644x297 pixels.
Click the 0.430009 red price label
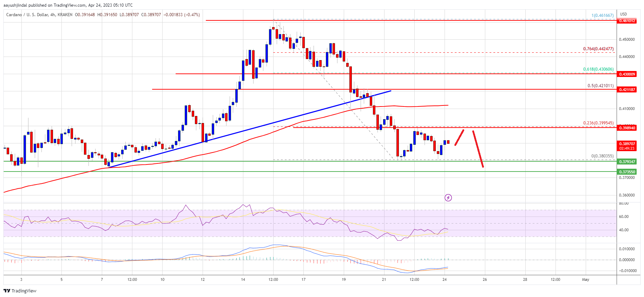pyautogui.click(x=627, y=74)
